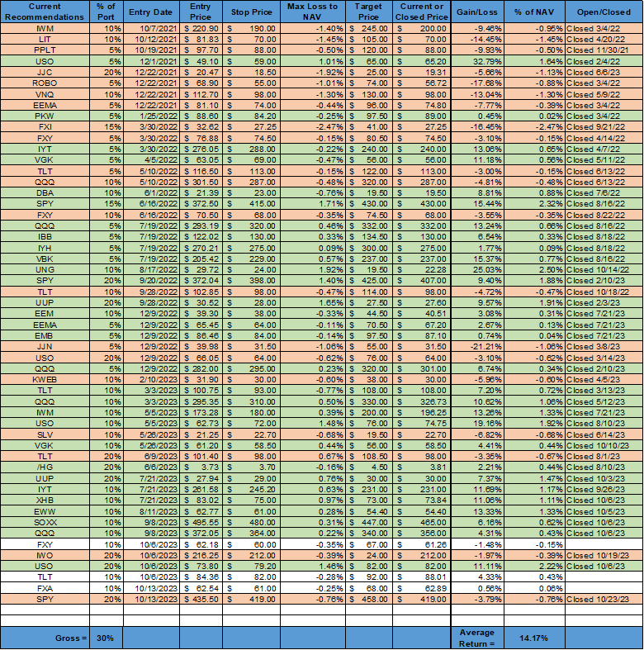Click the SLV ticker cell
644x650 pixels.
pyautogui.click(x=45, y=434)
